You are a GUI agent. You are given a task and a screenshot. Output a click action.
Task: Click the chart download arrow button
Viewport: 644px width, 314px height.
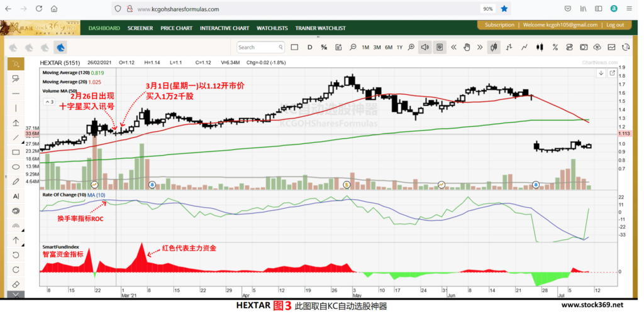click(x=601, y=73)
